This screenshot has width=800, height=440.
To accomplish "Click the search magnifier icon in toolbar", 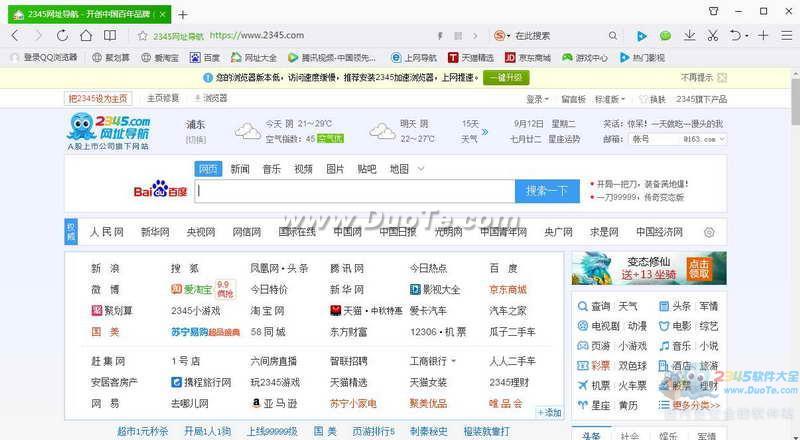I will point(613,36).
